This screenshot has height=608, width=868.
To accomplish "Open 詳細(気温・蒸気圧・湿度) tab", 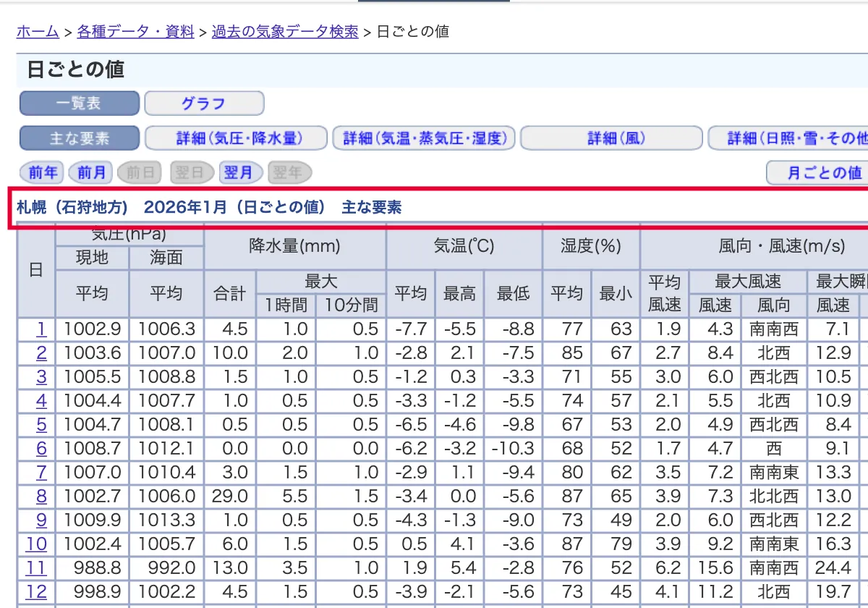I will click(x=424, y=138).
